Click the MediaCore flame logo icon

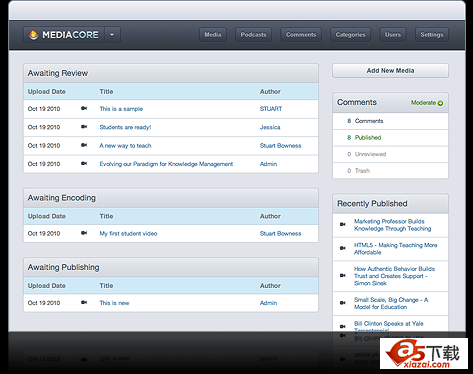click(x=33, y=35)
